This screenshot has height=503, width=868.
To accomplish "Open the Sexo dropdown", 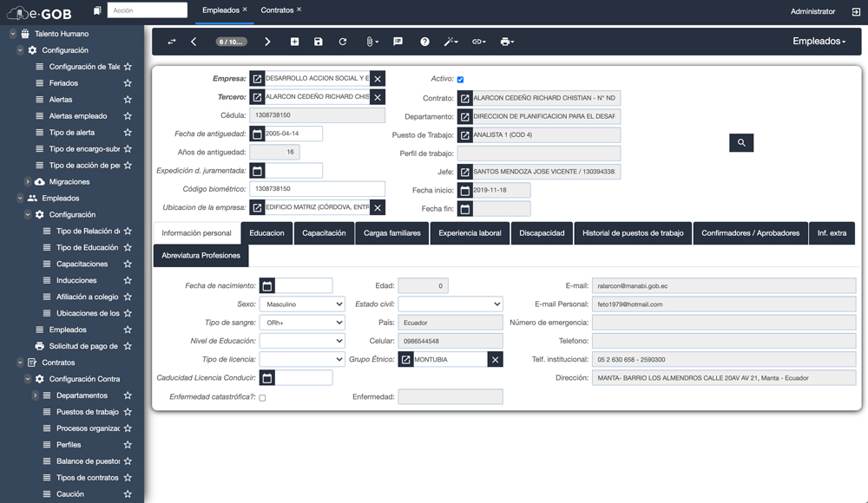I will coord(302,304).
